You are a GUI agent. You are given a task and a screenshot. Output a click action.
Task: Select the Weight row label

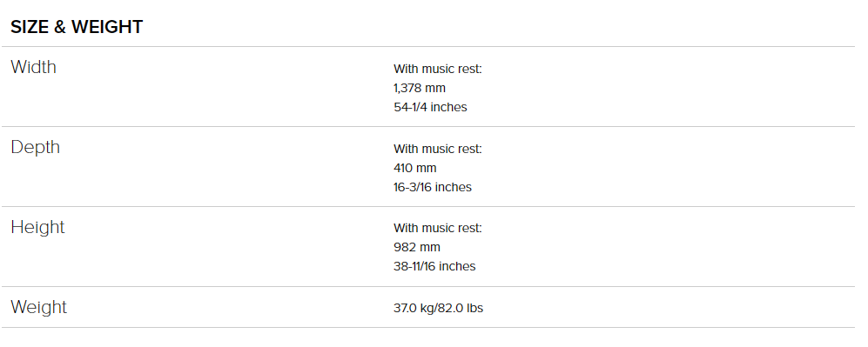[39, 307]
